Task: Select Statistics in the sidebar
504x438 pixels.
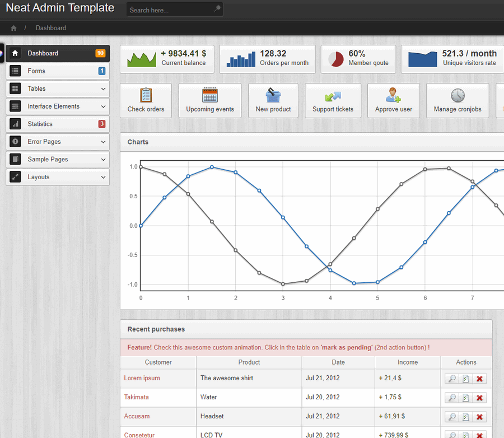Action: (x=40, y=124)
